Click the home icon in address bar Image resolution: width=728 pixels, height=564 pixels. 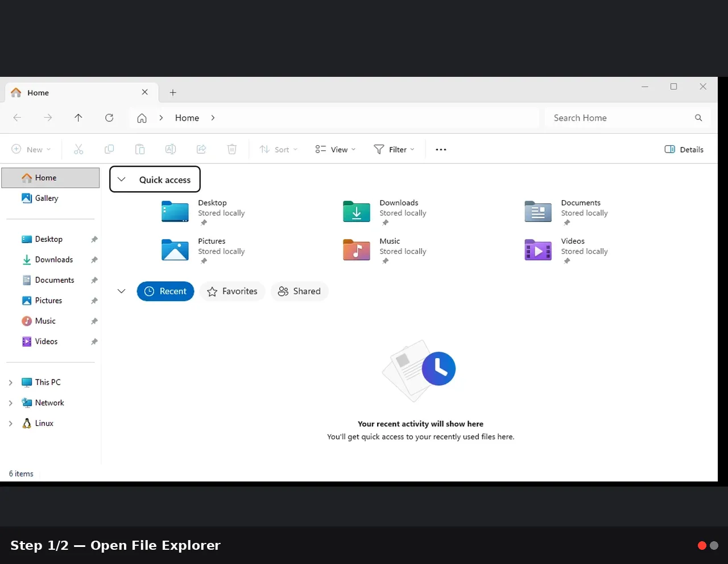tap(142, 118)
